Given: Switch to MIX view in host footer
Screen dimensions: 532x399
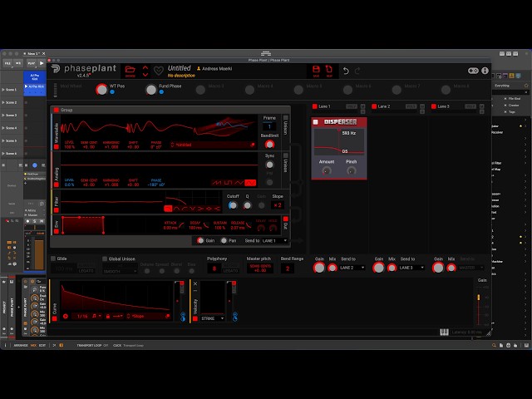Looking at the screenshot, I should pyautogui.click(x=33, y=346).
